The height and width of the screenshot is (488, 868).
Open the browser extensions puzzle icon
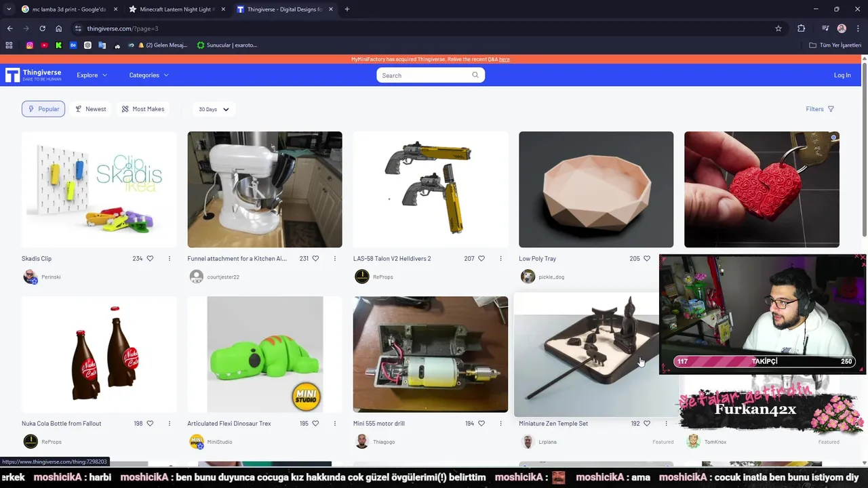coord(802,28)
